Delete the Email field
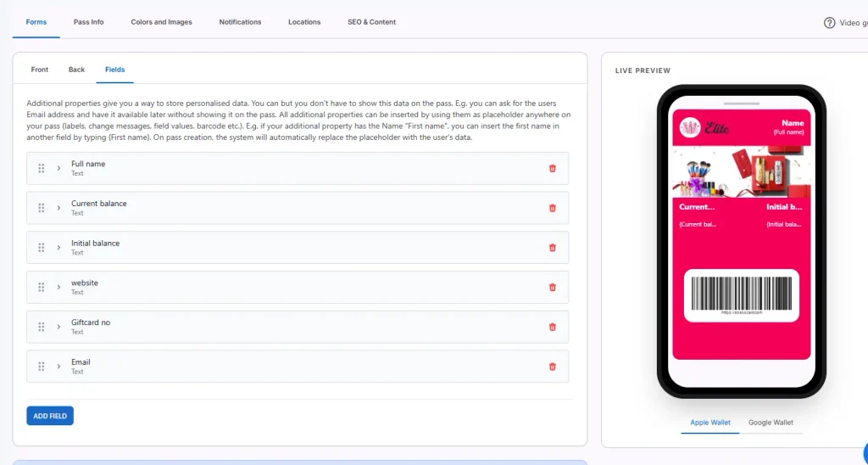This screenshot has height=465, width=868. pos(552,367)
